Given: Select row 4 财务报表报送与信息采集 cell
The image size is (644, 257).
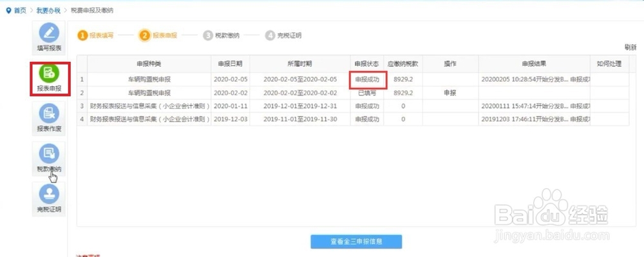Looking at the screenshot, I should (x=149, y=119).
